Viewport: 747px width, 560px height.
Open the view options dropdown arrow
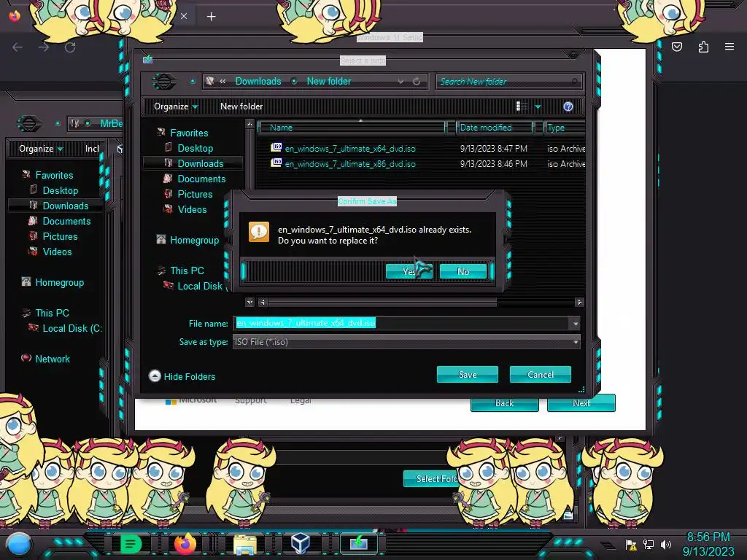coord(538,106)
